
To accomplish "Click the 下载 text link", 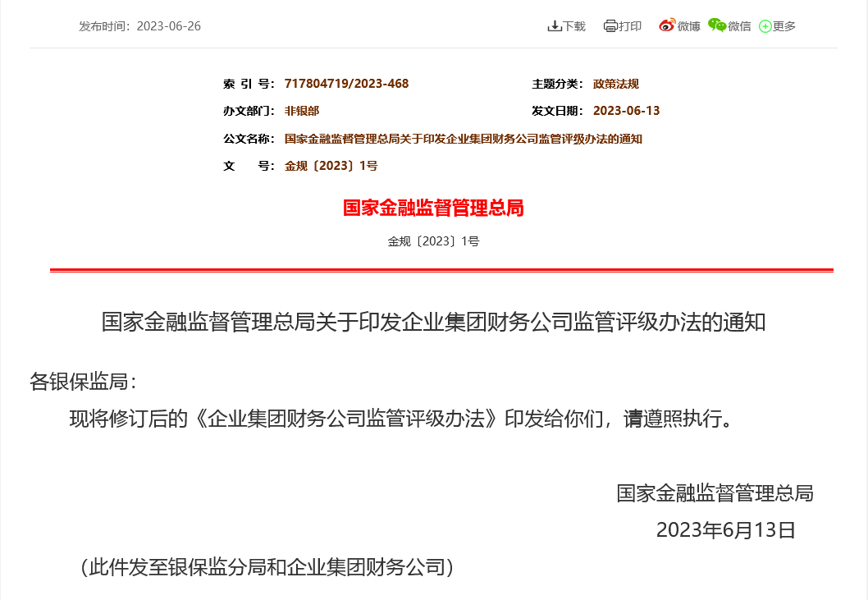I will [574, 26].
